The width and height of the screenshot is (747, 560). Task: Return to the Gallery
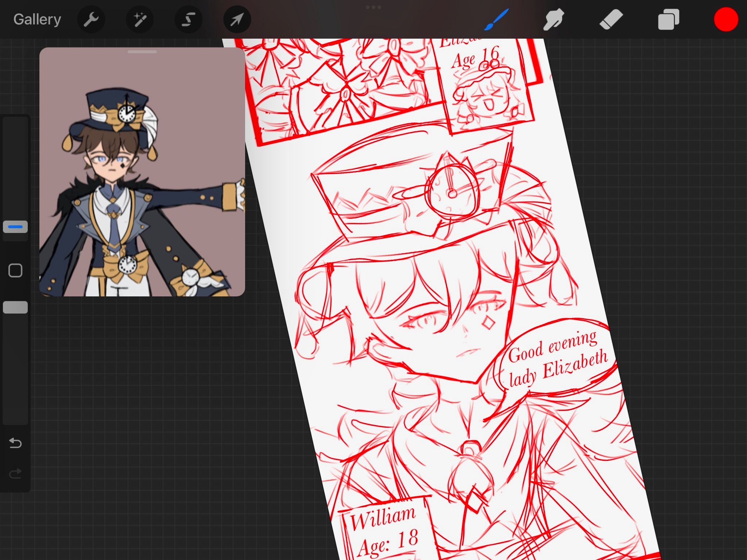click(36, 19)
